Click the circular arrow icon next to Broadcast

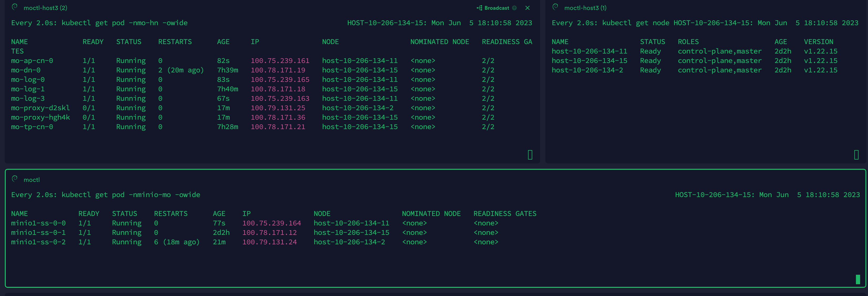point(515,8)
